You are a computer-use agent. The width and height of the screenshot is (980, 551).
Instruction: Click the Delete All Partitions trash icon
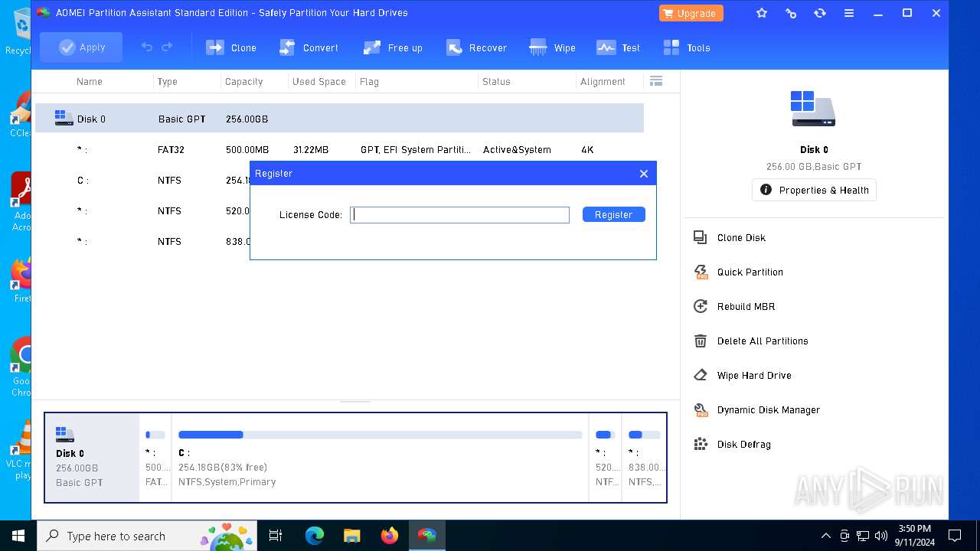pyautogui.click(x=701, y=341)
